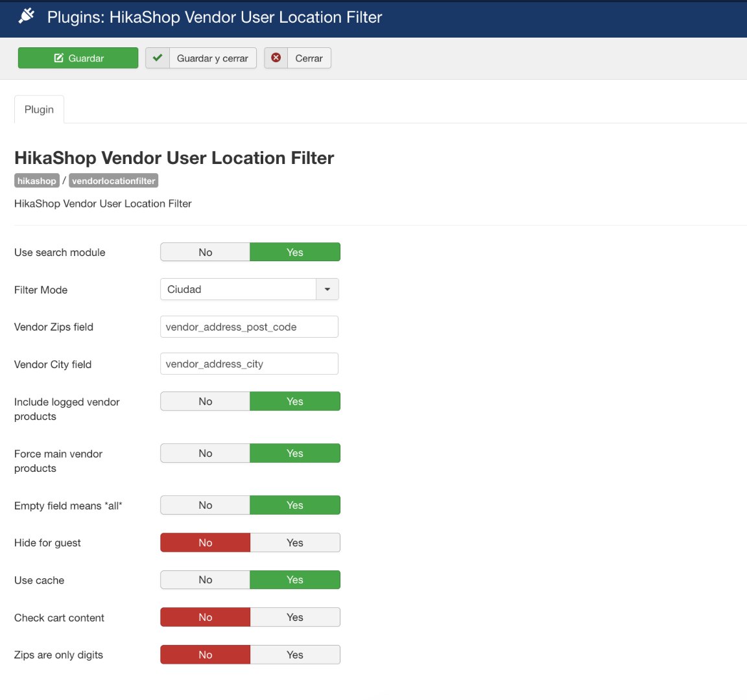Image resolution: width=747 pixels, height=700 pixels.
Task: Set Empty field means all to No
Action: [206, 505]
